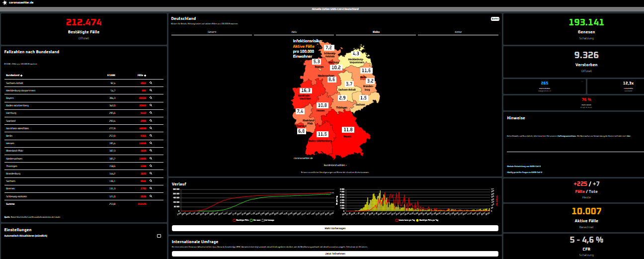644x259 pixels.
Task: Enable automatic hourly refresh checkbox
Action: 159,236
